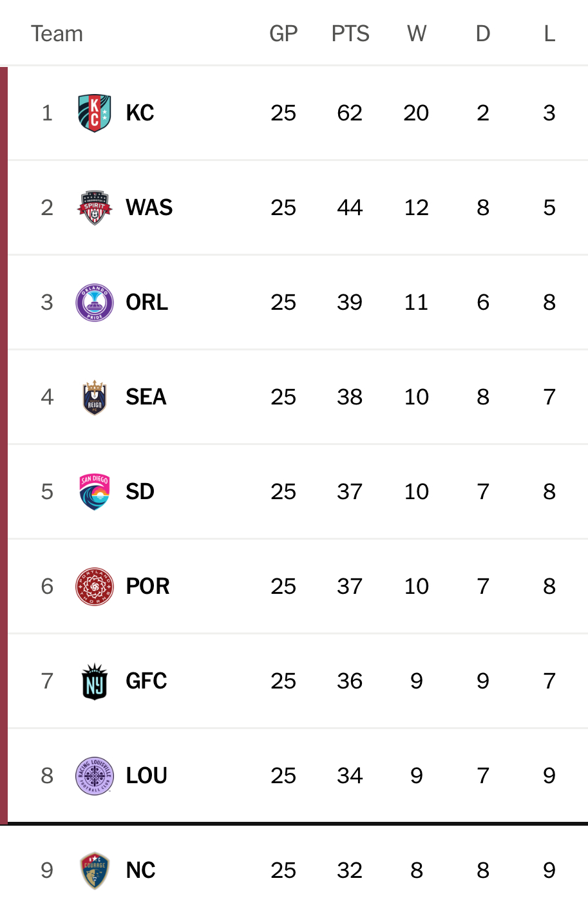Tap the Portland Thorns red logo
The height and width of the screenshot is (912, 588).
(95, 587)
